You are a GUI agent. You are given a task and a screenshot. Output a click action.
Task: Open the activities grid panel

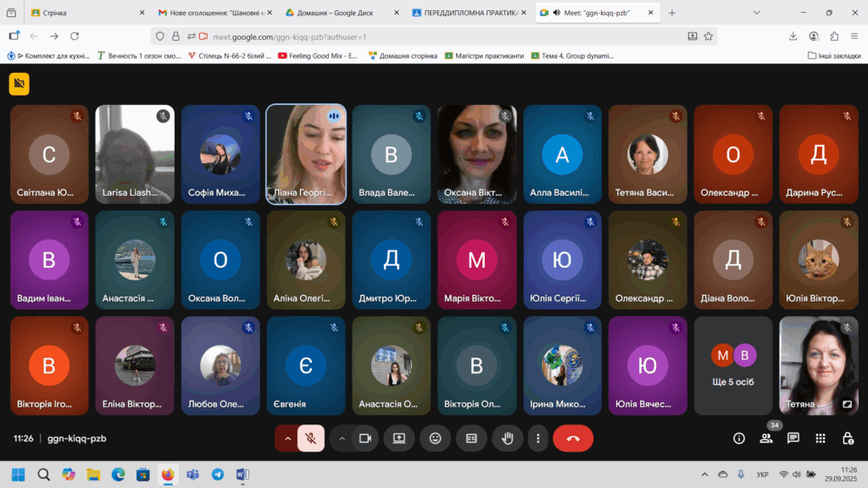tap(821, 438)
